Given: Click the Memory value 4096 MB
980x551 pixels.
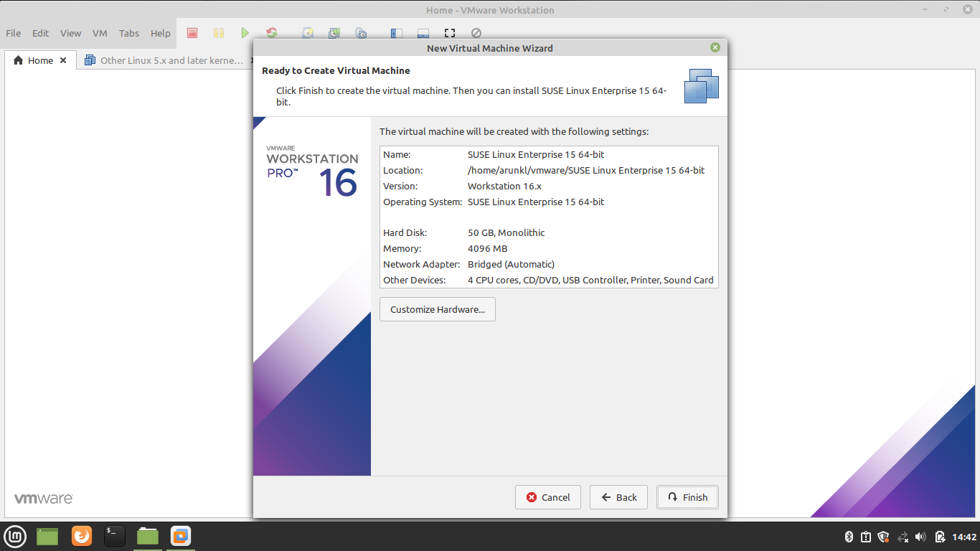Looking at the screenshot, I should [x=487, y=248].
